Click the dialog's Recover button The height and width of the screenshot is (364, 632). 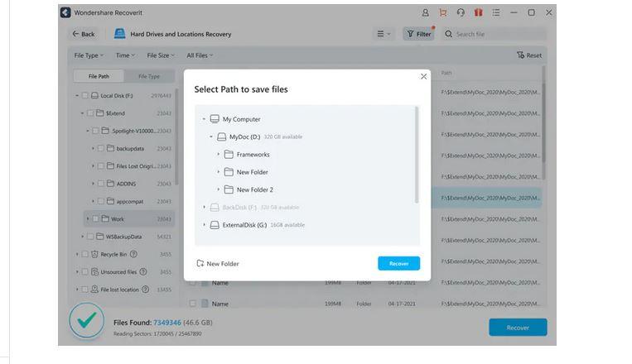[399, 263]
